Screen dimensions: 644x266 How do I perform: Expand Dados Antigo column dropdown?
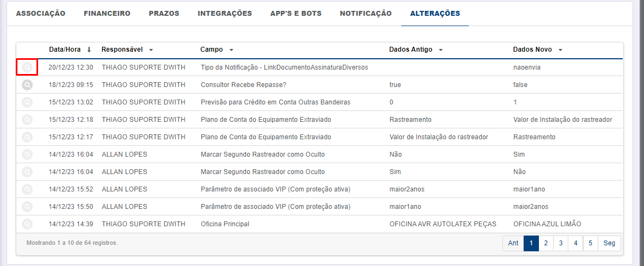[x=441, y=50]
